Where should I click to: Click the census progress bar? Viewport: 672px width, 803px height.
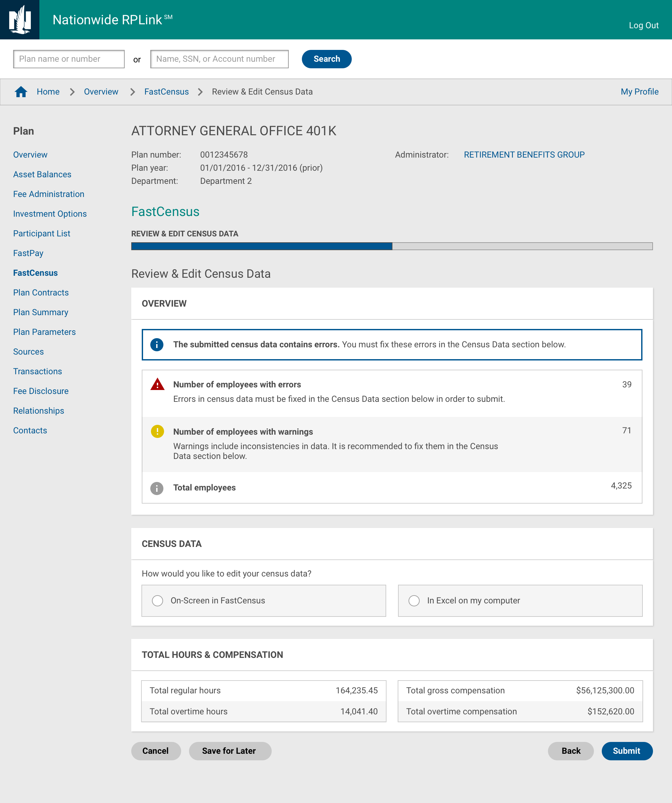coord(392,246)
